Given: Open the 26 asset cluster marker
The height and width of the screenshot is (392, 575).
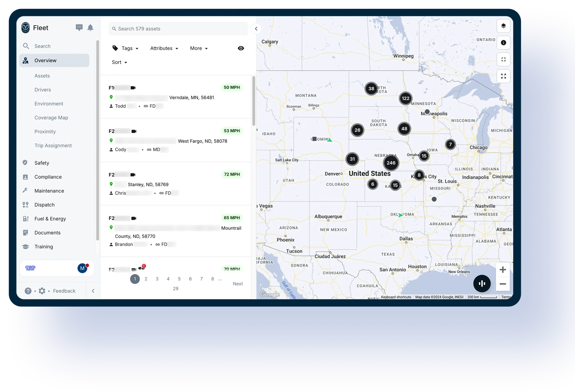Looking at the screenshot, I should [x=357, y=130].
